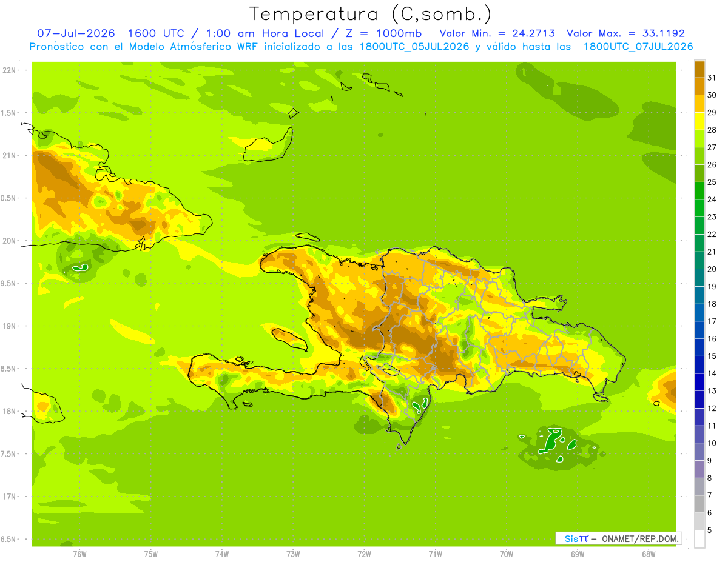Click the "71W" longitude axis label
Screen dimensions: 728x562
point(435,554)
